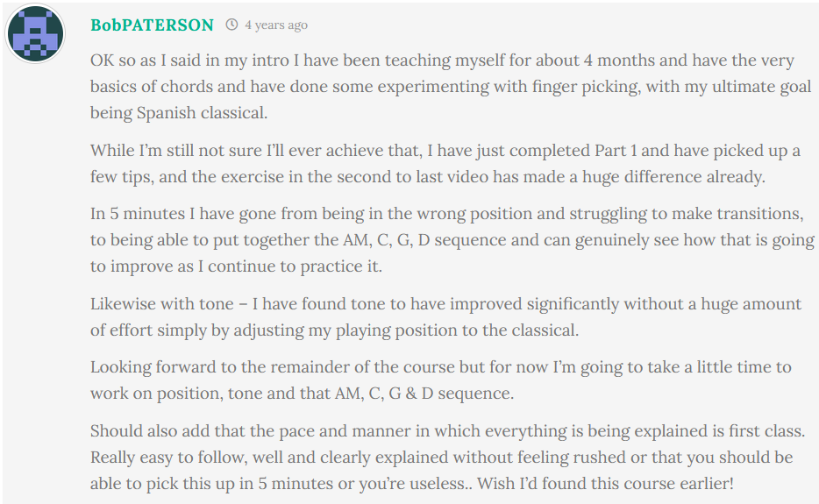819x504 pixels.
Task: Click the clock icon beside the timestamp
Action: tap(231, 25)
